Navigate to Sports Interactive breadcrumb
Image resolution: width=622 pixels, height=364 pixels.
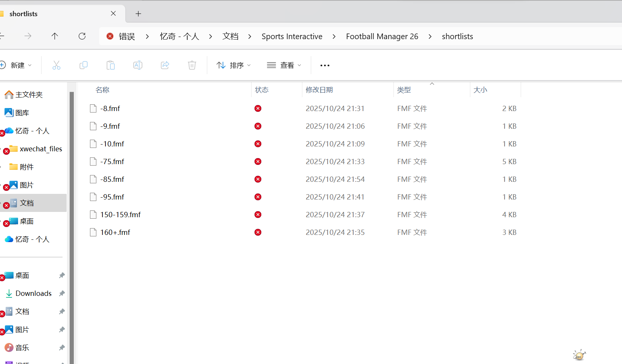click(292, 37)
